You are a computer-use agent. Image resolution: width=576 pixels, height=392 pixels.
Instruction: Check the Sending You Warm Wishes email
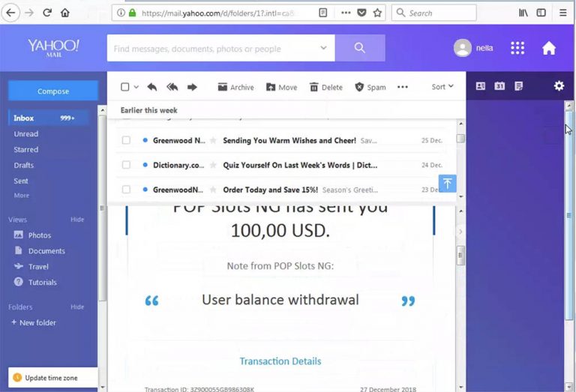point(126,140)
